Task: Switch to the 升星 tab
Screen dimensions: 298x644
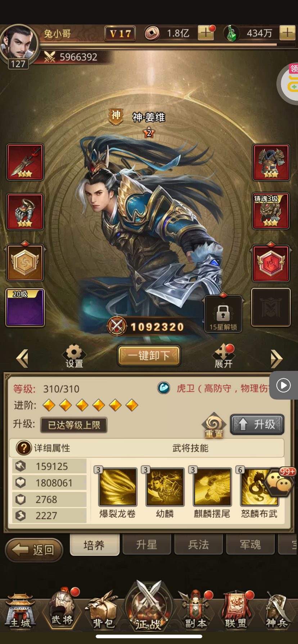Action: (x=147, y=544)
